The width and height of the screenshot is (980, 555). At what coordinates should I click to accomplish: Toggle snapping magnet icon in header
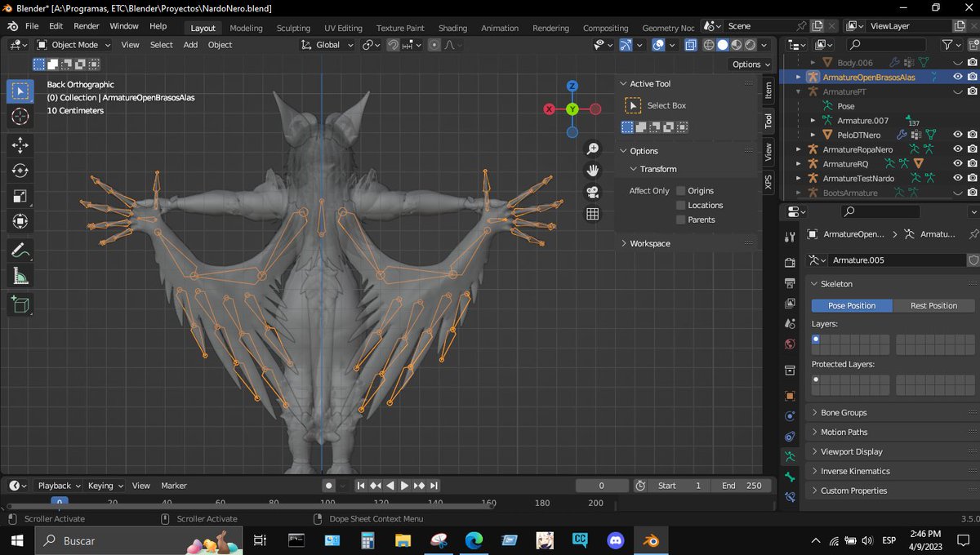point(393,45)
